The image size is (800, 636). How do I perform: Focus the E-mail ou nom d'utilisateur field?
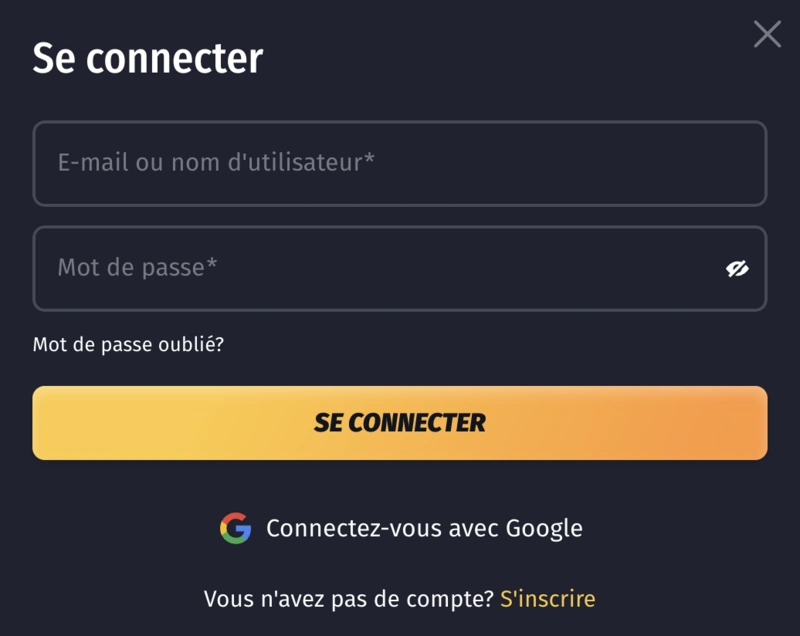pos(400,163)
